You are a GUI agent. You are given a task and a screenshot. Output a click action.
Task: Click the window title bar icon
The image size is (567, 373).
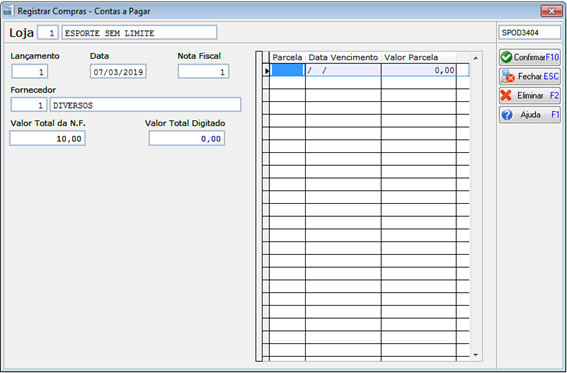pos(8,11)
